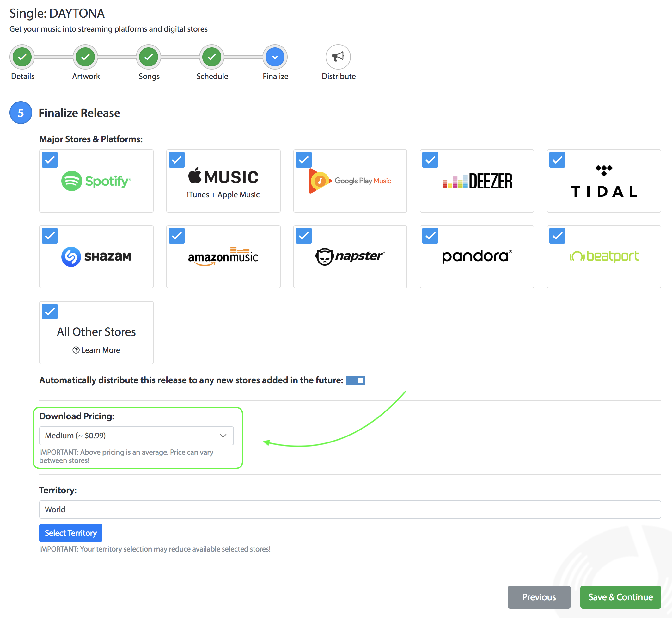Click the Single: DAYTONA heading
Image resolution: width=672 pixels, height=618 pixels.
click(x=57, y=13)
